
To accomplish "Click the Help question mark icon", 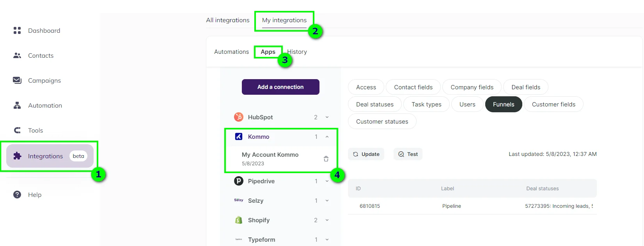I will tap(17, 195).
